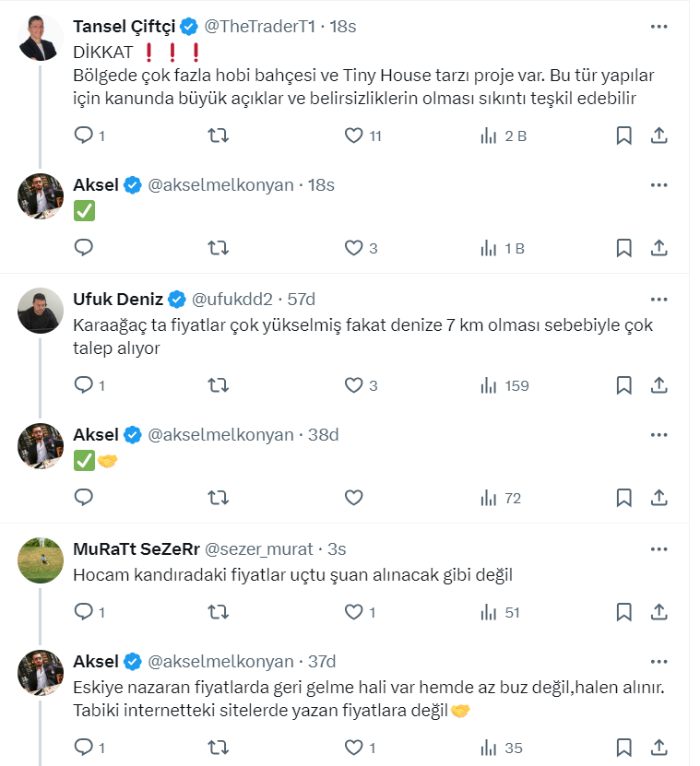Image resolution: width=700 pixels, height=766 pixels.
Task: Open Ufuk Deniz display name
Action: pyautogui.click(x=118, y=299)
